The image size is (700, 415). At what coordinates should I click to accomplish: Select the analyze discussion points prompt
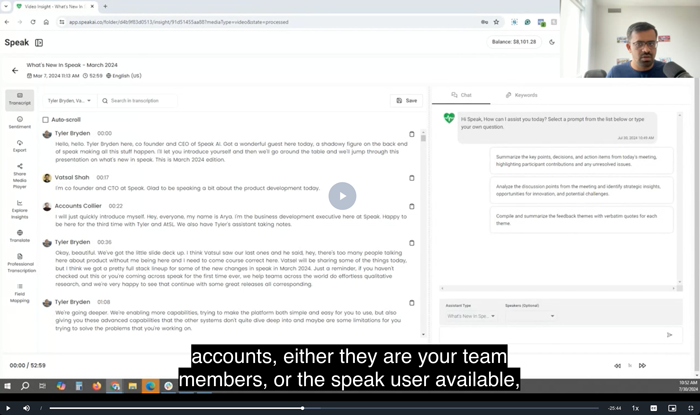coord(581,190)
